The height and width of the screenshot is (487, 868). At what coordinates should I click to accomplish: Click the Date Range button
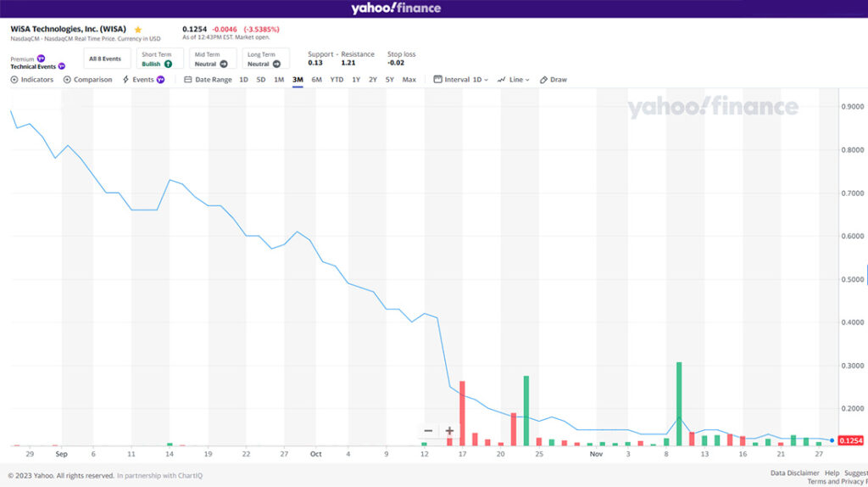(208, 80)
